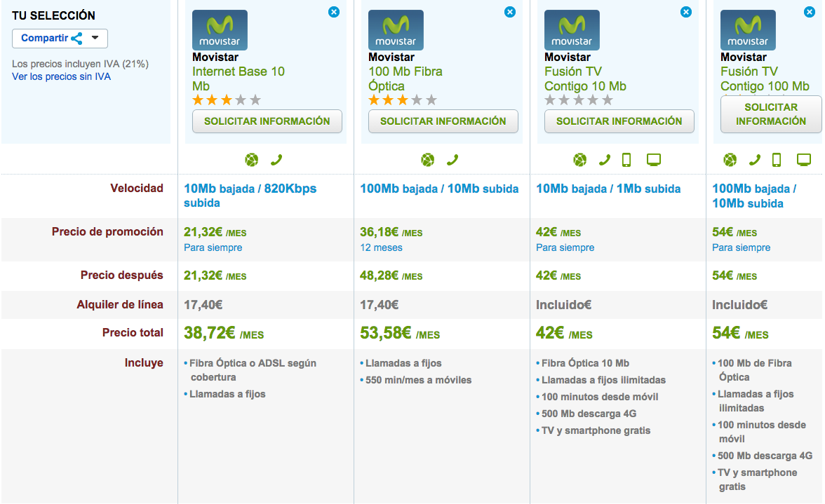Open Internet Base 10 Mb plan title

(x=239, y=79)
